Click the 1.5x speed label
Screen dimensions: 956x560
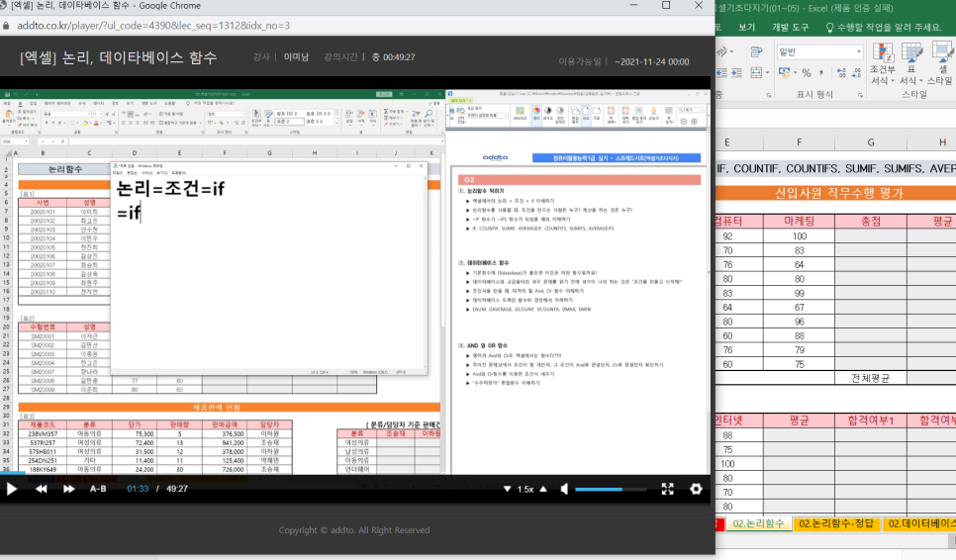pyautogui.click(x=525, y=489)
